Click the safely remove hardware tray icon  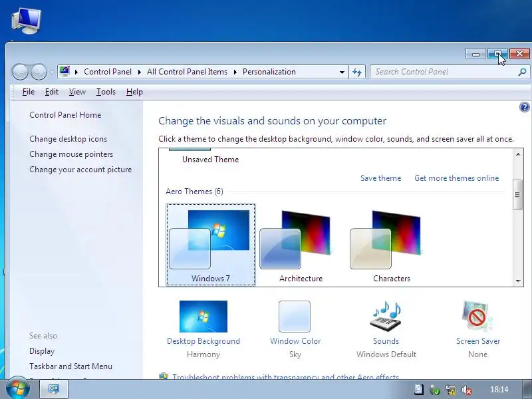pyautogui.click(x=435, y=390)
